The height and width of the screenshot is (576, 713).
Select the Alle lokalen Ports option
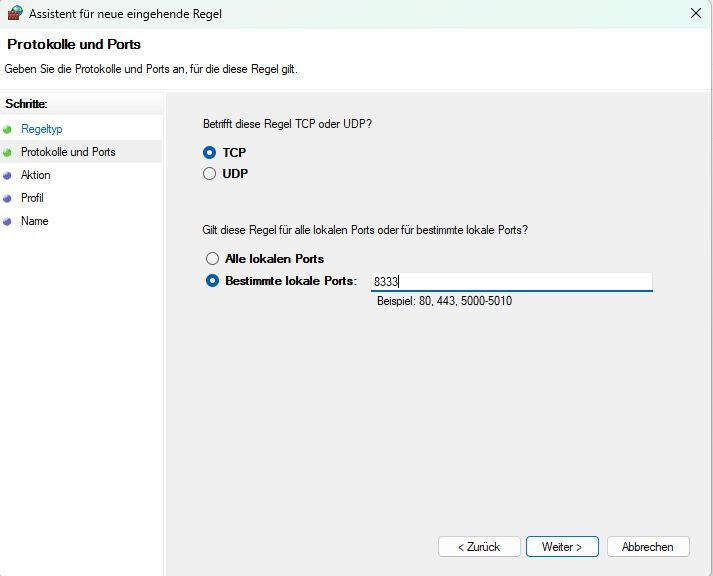pos(212,259)
